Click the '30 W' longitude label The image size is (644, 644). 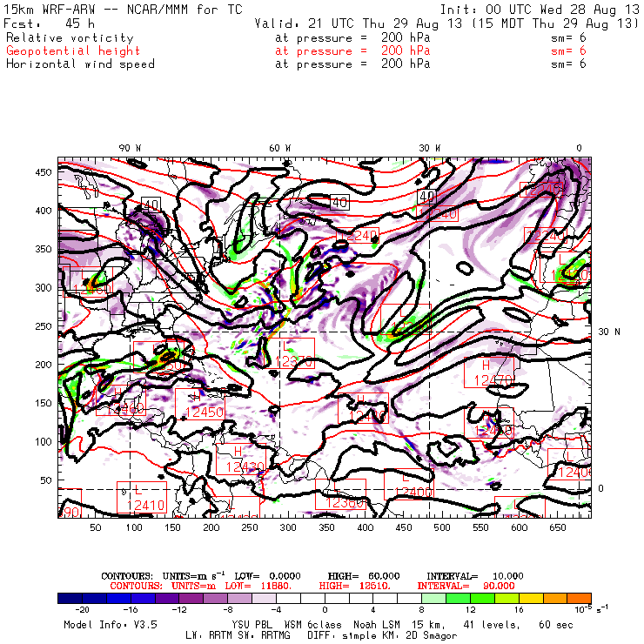point(430,148)
